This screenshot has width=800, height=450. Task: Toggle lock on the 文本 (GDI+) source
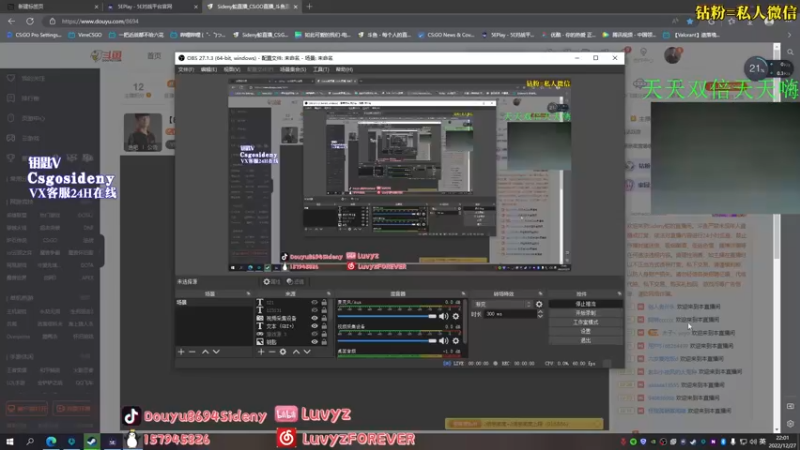[x=324, y=326]
